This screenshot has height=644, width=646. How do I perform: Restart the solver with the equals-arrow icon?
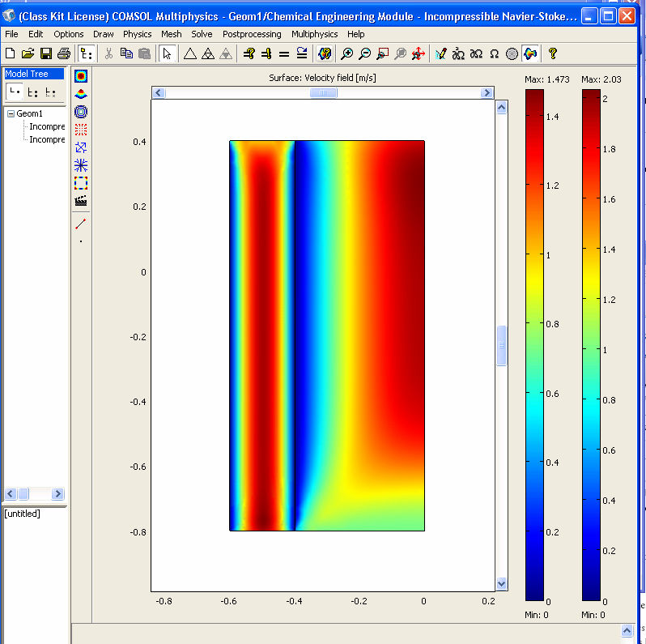pos(302,53)
